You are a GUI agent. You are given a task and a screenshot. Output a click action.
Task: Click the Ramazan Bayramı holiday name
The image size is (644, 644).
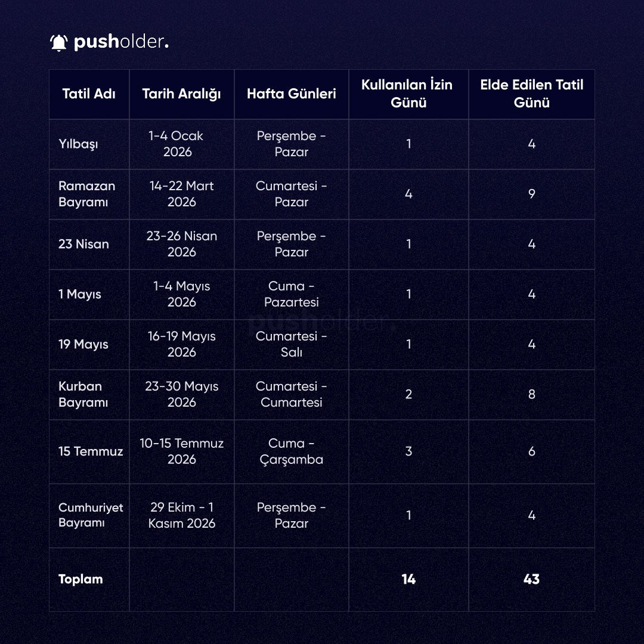click(x=86, y=194)
